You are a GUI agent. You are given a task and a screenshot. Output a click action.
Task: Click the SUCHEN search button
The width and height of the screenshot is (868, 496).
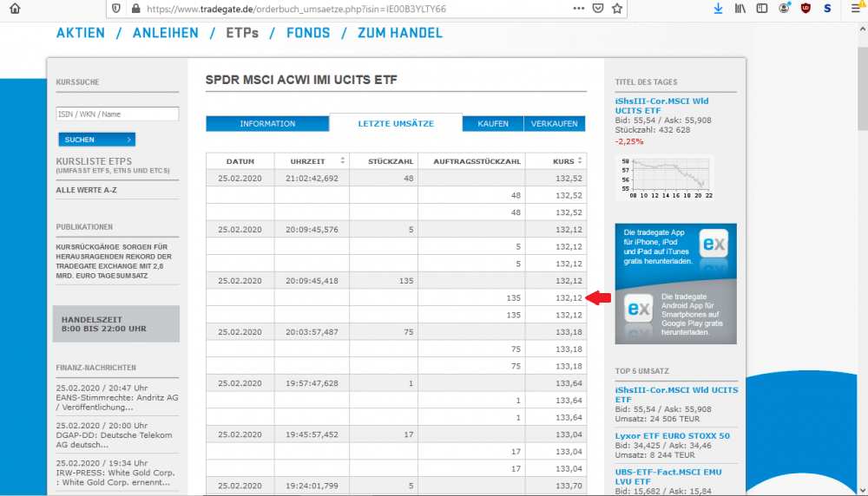[x=97, y=140]
